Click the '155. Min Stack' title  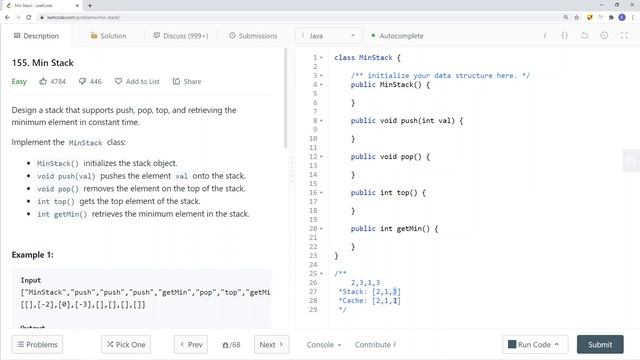(x=42, y=63)
